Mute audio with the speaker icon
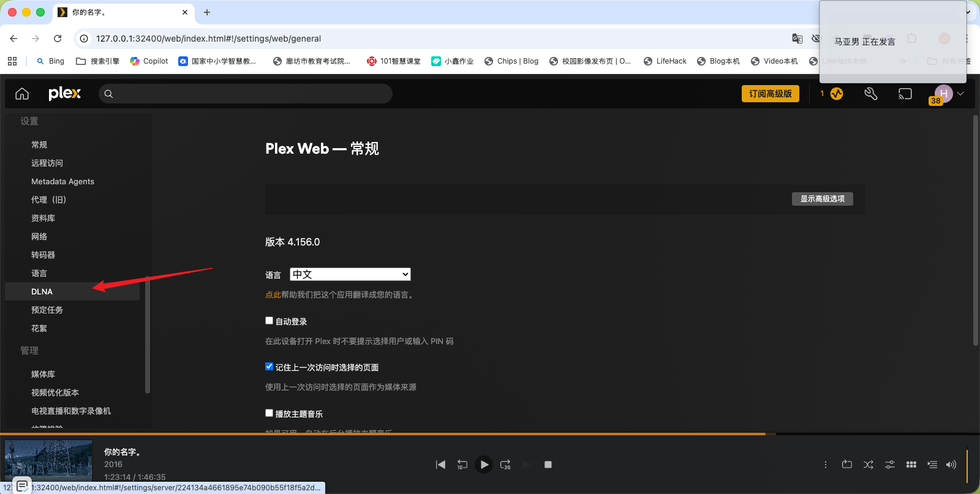The width and height of the screenshot is (980, 494). (x=951, y=465)
